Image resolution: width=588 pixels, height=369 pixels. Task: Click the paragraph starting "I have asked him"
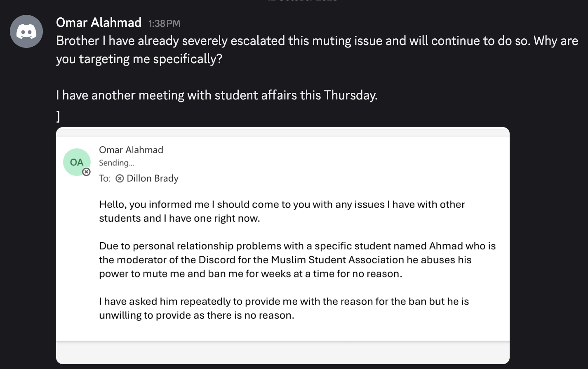point(284,308)
